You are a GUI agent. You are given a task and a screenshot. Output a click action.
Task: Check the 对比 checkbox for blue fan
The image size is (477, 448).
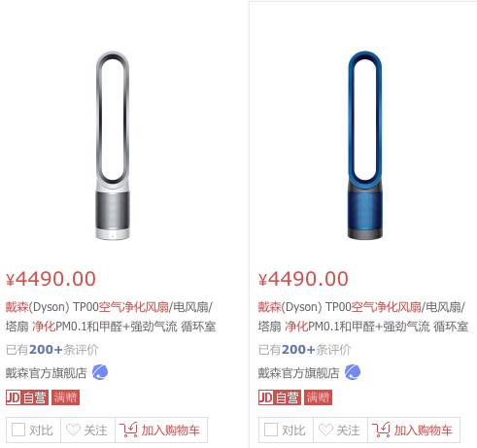click(271, 431)
